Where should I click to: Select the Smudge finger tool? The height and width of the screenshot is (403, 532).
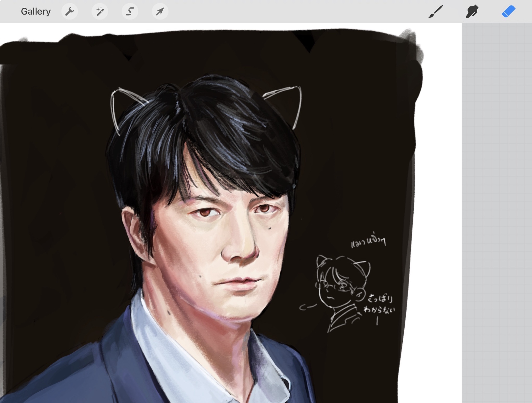(472, 11)
